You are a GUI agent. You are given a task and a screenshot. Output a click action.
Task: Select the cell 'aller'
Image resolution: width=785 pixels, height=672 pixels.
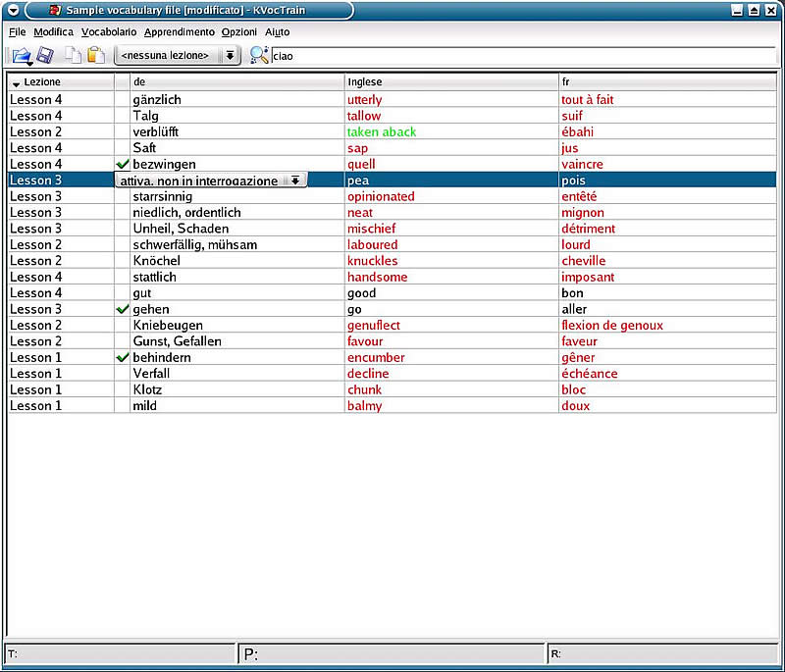667,309
